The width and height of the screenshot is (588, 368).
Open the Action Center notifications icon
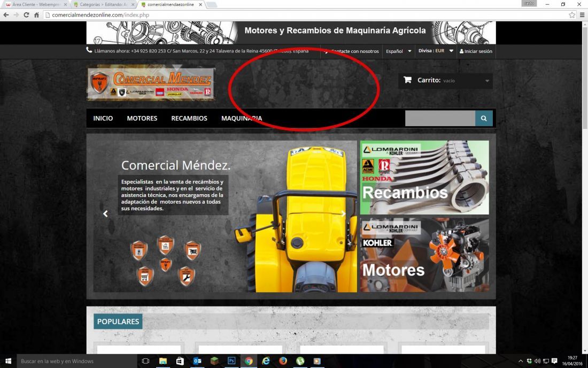tap(555, 361)
